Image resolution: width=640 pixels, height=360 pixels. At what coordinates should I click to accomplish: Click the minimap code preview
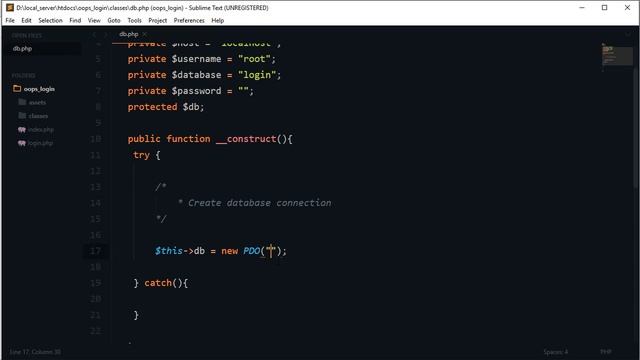[x=617, y=56]
